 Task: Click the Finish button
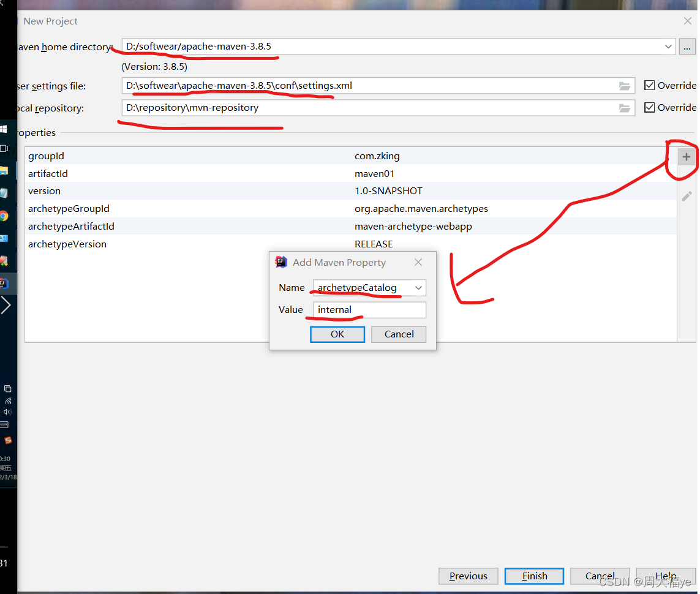[x=535, y=576]
